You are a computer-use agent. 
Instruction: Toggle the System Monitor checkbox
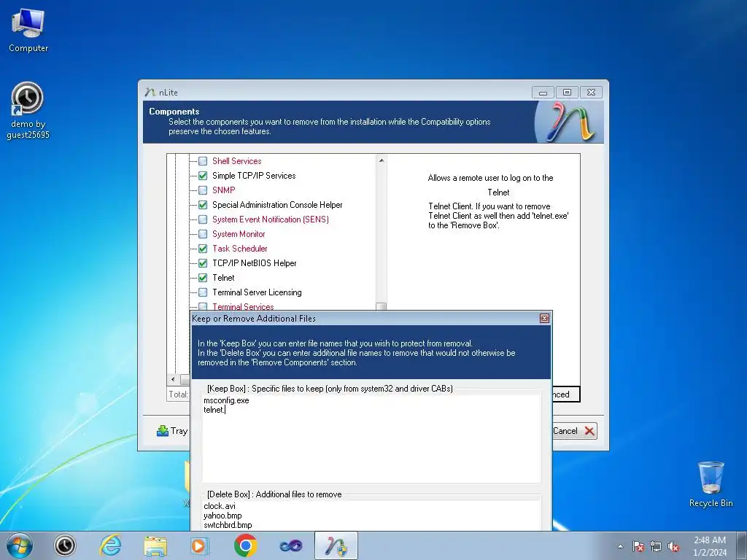tap(203, 234)
